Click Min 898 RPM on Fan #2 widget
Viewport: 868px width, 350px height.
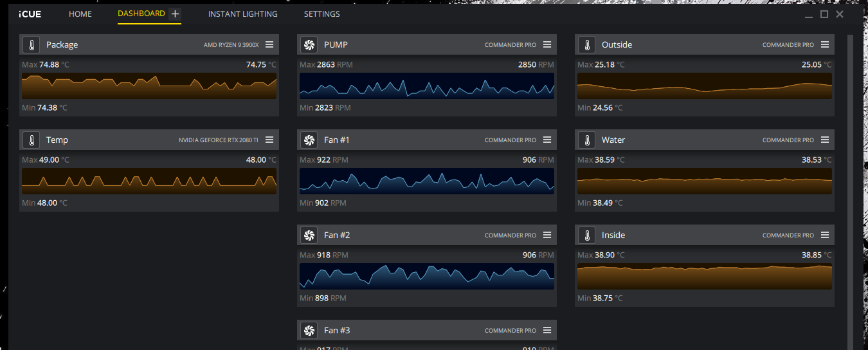tap(323, 298)
